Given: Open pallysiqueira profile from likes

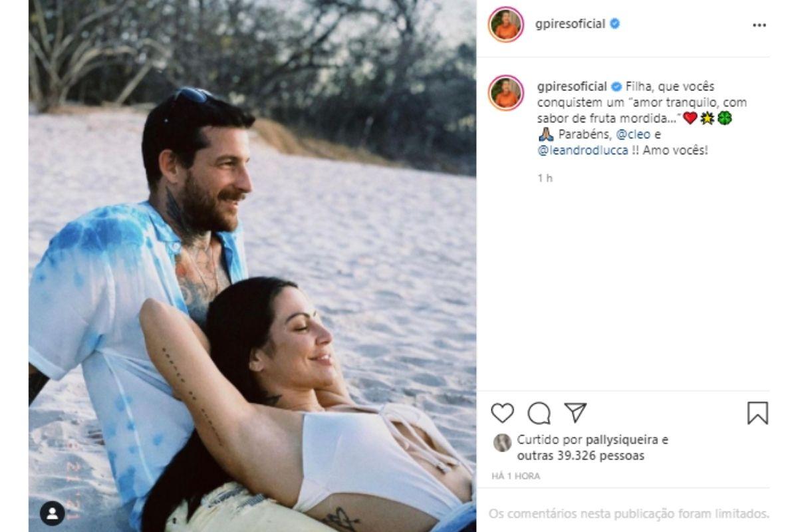Looking at the screenshot, I should coord(629,440).
